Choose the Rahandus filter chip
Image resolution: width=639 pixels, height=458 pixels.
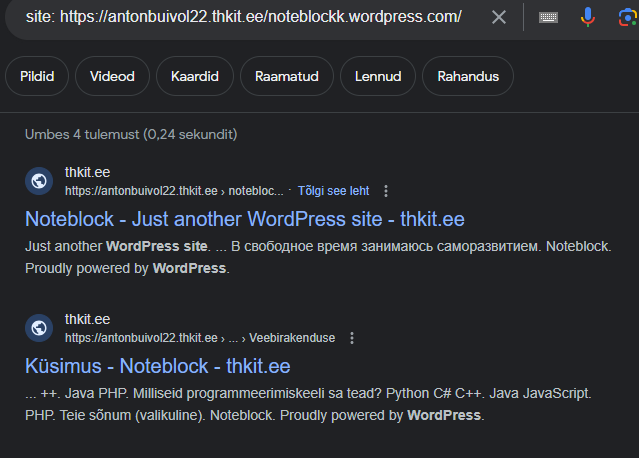(468, 76)
